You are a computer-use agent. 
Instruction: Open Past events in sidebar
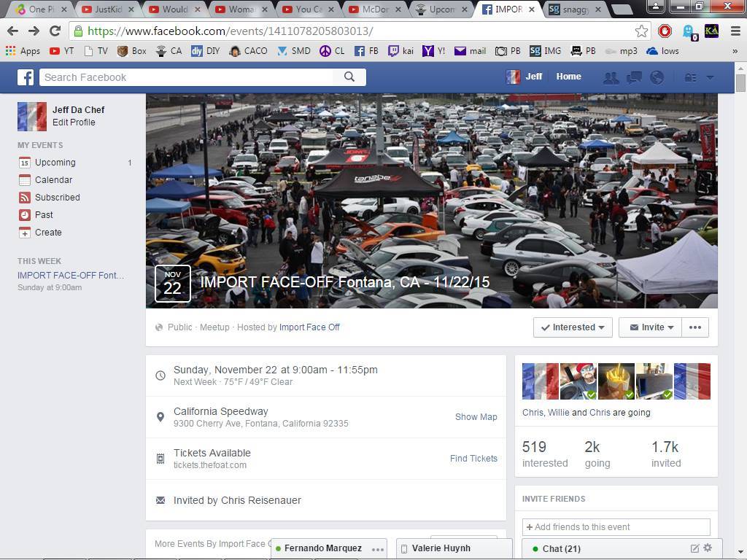point(36,215)
